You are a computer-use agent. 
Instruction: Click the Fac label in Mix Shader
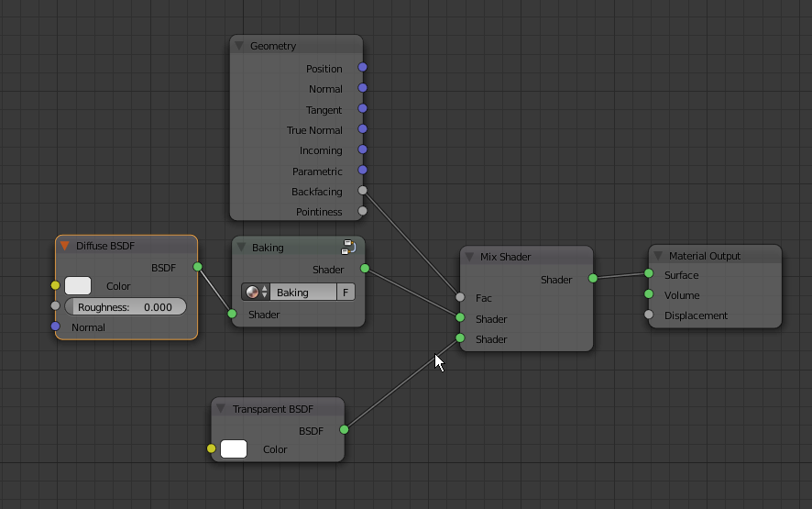coord(484,298)
